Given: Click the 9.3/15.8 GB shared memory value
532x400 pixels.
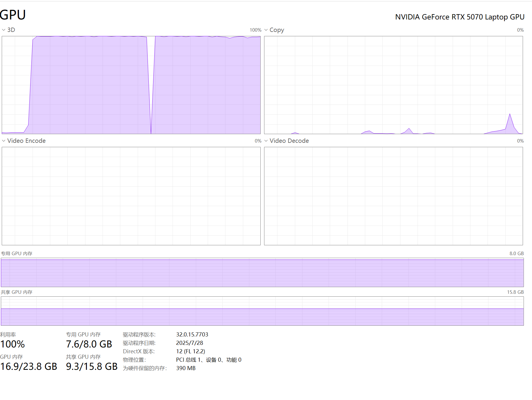Looking at the screenshot, I should point(92,367).
